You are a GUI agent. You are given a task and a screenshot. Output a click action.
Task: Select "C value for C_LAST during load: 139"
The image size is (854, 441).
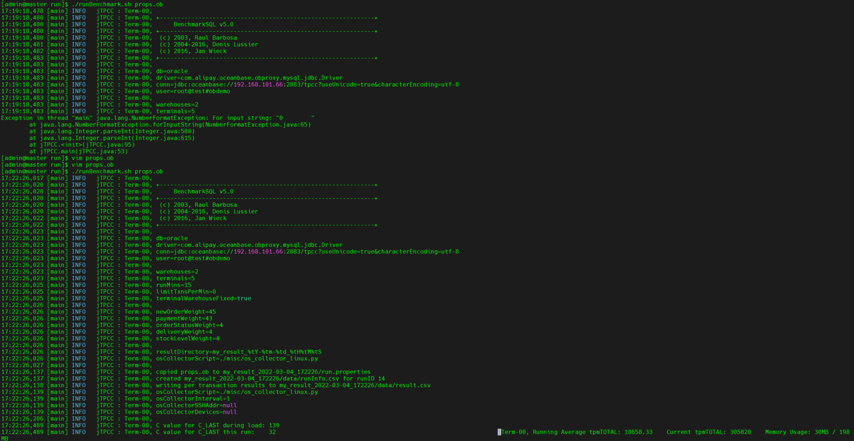pyautogui.click(x=141, y=425)
